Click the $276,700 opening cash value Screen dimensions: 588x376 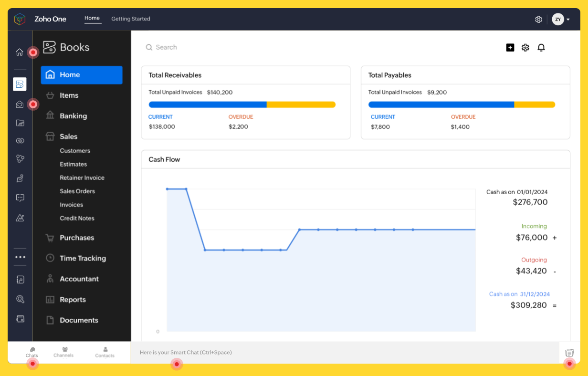tap(530, 202)
